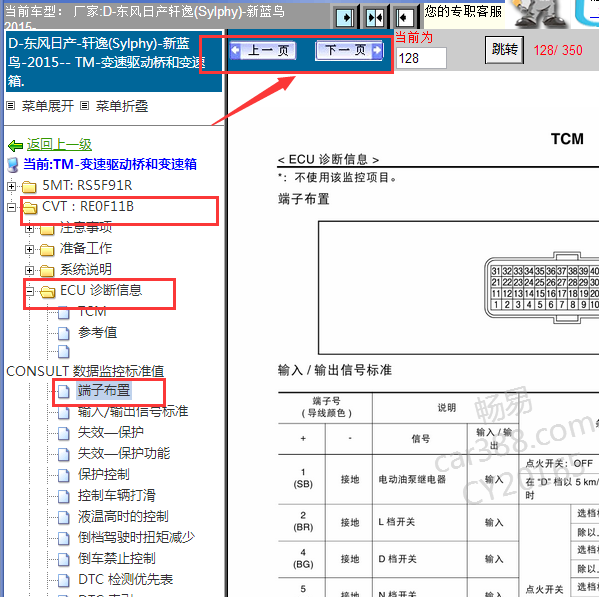This screenshot has width=599, height=597.
Task: Click 菜单折叠 to collapse all menus
Action: tap(121, 106)
